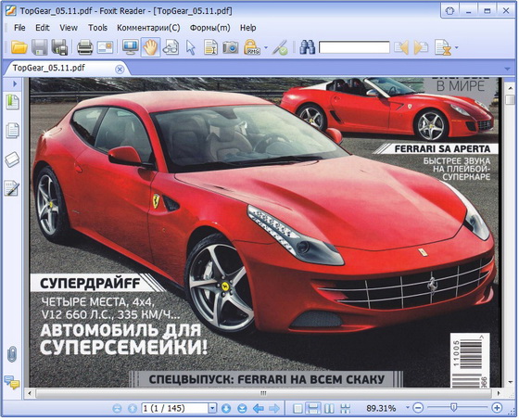The width and height of the screenshot is (519, 420).
Task: Open the File menu
Action: [x=19, y=28]
